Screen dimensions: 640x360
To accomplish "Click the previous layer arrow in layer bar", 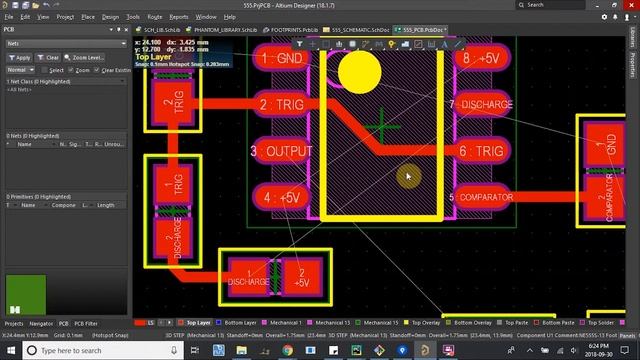I will pos(161,322).
